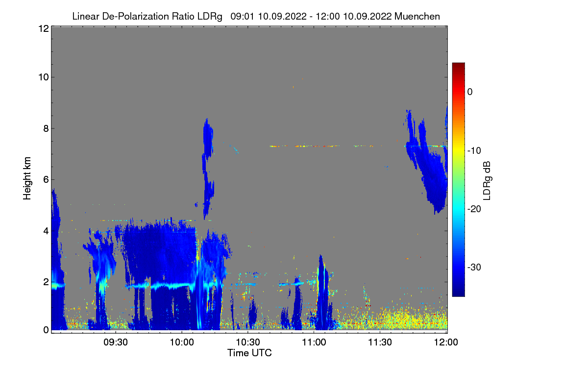The height and width of the screenshot is (392, 588).
Task: Click the height axis label '10'
Action: coord(43,77)
